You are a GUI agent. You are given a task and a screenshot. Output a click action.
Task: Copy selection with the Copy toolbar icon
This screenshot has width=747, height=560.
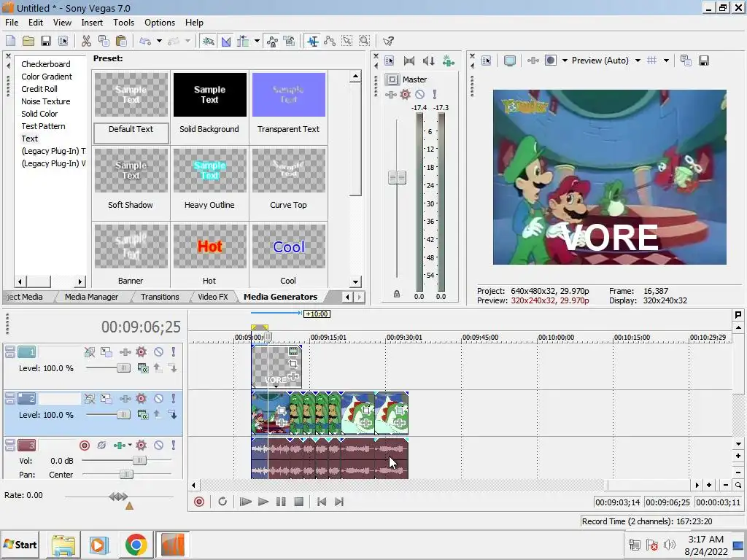tap(104, 41)
